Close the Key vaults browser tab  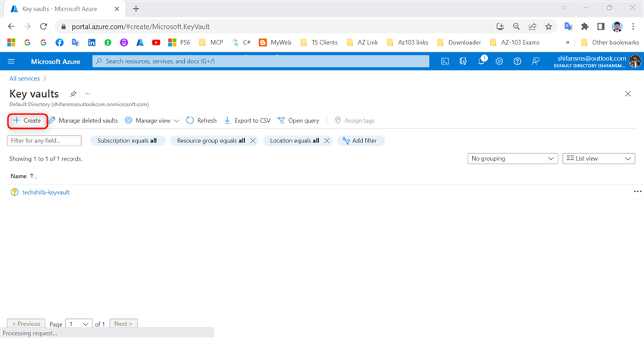[x=117, y=8]
